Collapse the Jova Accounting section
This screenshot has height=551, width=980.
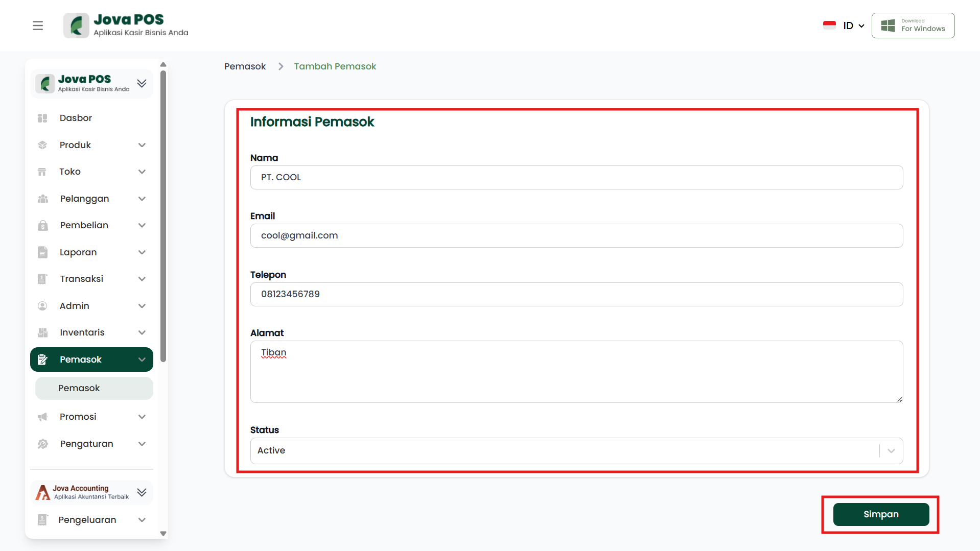point(142,492)
